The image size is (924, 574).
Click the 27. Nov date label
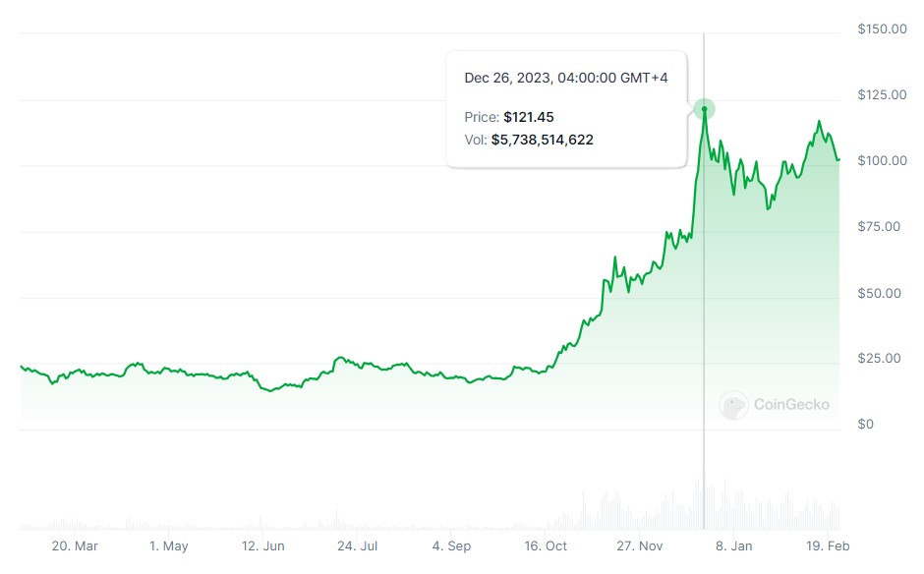click(x=639, y=546)
